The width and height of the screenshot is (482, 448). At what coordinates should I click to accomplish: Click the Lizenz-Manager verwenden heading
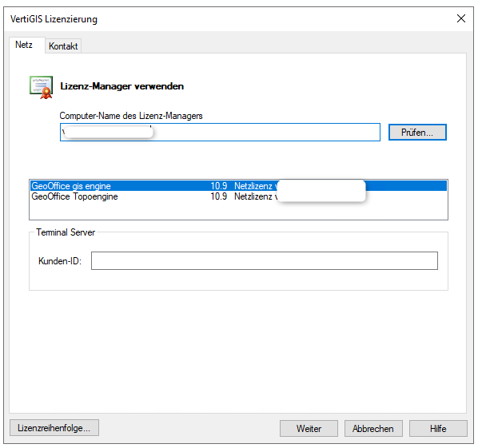tap(122, 85)
